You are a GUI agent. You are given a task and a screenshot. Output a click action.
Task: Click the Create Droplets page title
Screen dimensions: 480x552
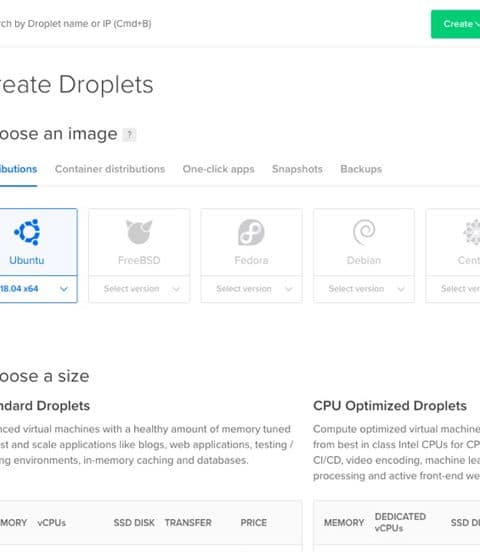(76, 85)
